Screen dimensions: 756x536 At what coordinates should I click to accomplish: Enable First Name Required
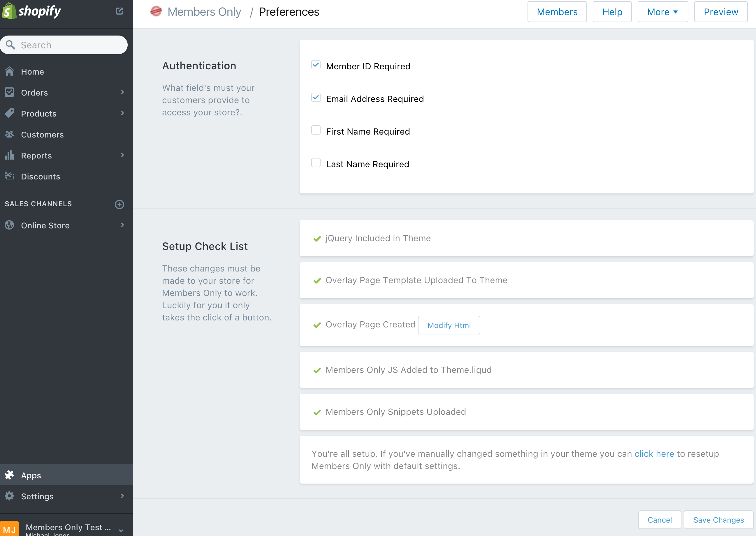316,130
